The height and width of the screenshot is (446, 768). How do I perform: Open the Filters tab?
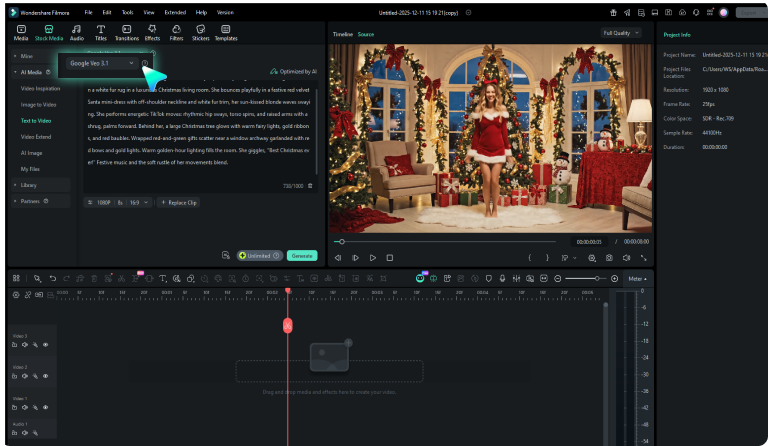176,33
